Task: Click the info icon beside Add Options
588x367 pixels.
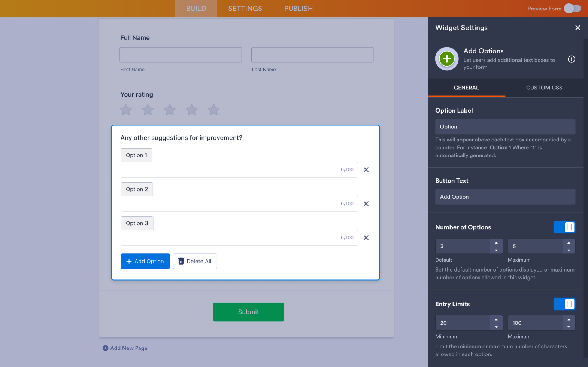Action: (x=572, y=59)
